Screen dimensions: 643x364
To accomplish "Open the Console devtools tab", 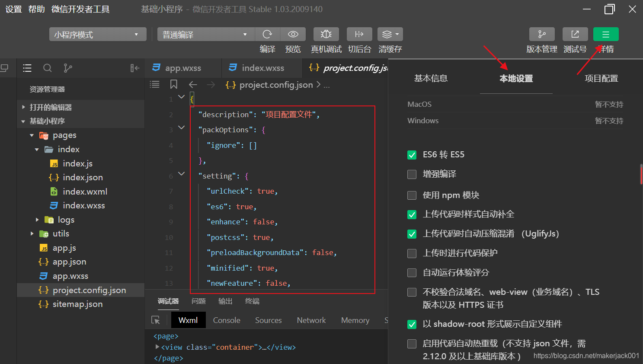I will pyautogui.click(x=227, y=320).
